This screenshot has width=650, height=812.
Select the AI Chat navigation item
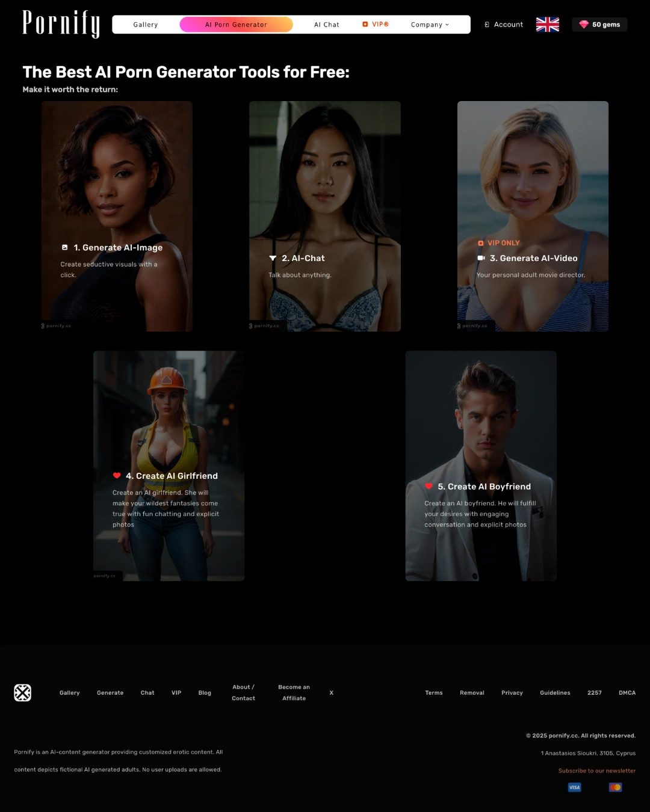click(x=326, y=25)
